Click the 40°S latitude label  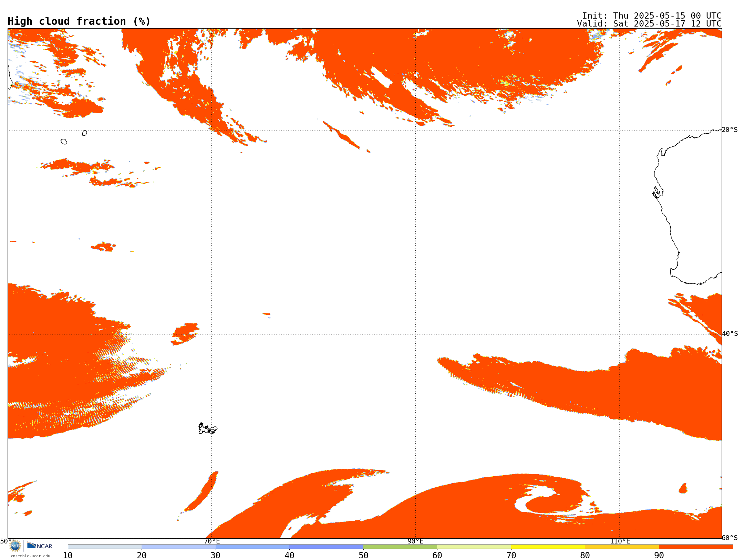click(730, 334)
